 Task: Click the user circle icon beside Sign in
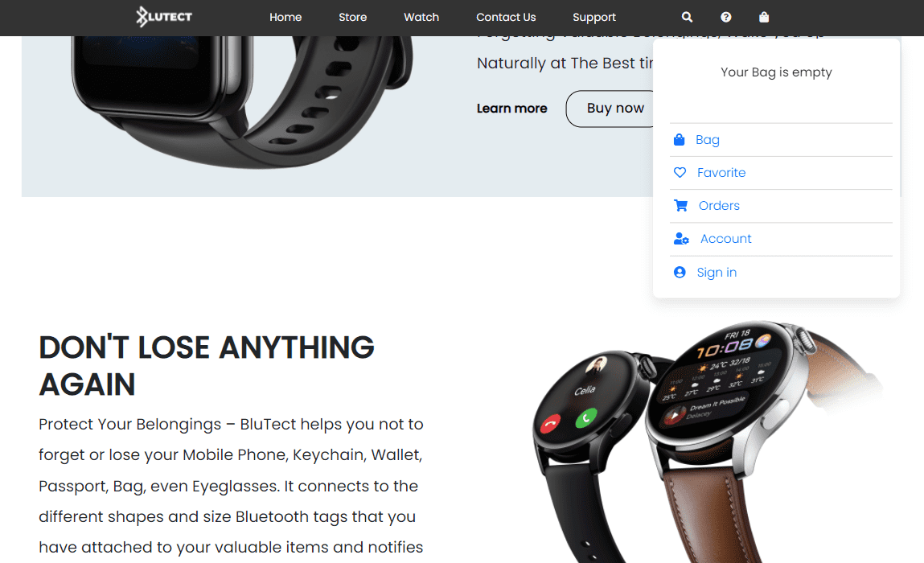[680, 273]
